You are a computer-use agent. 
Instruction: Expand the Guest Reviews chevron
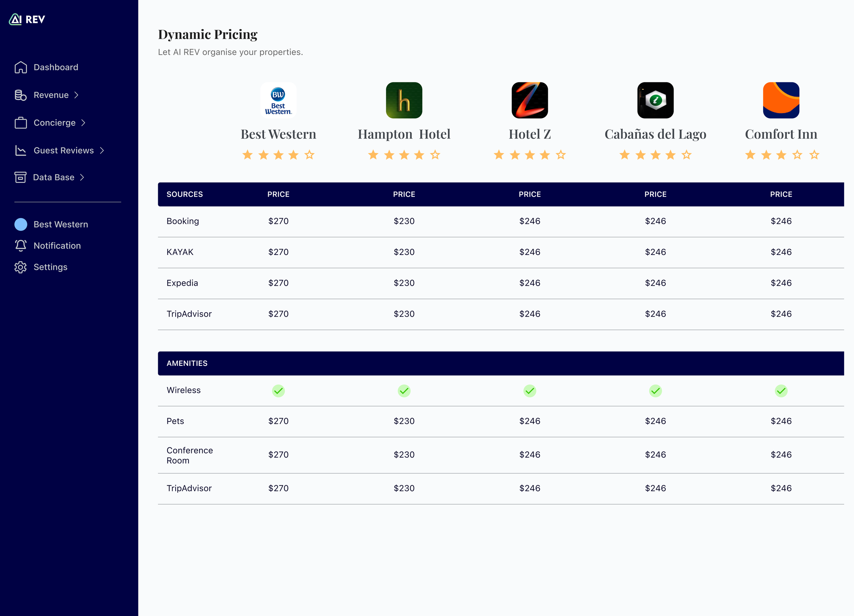click(102, 151)
